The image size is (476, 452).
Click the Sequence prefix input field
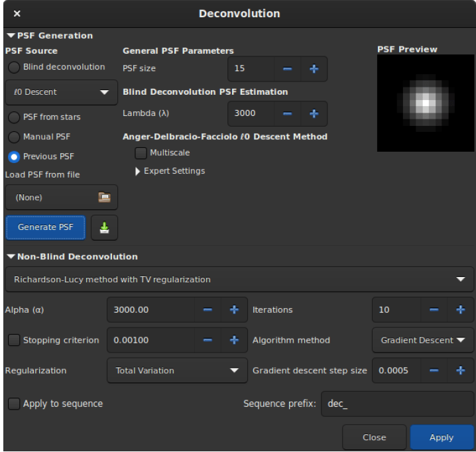point(396,403)
